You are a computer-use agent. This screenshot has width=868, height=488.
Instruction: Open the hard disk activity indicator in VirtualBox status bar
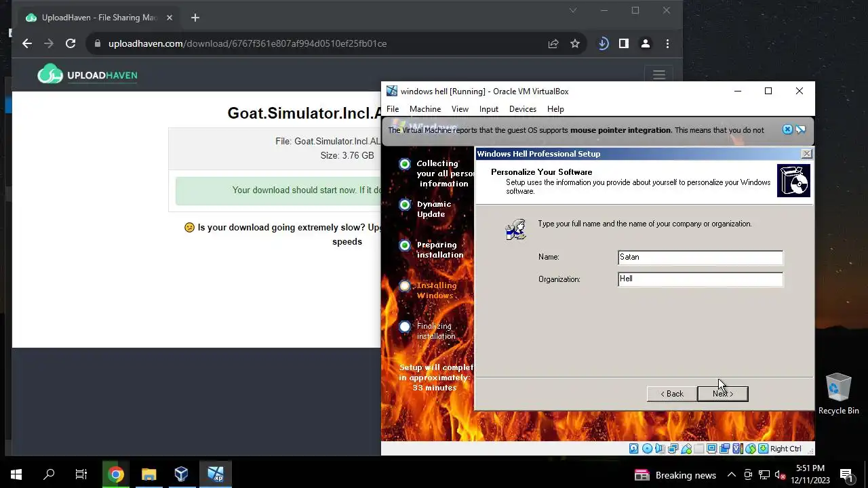coord(634,449)
